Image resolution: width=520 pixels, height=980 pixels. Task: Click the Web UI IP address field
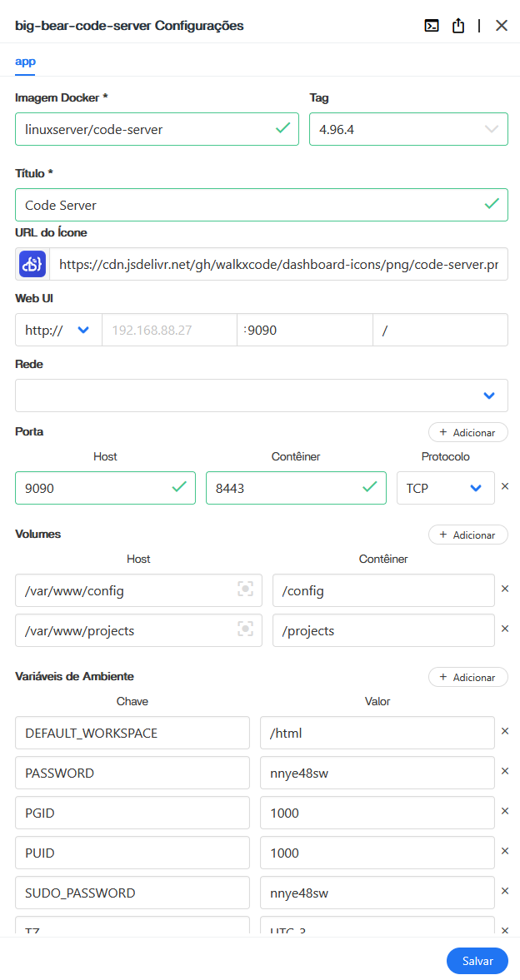(169, 330)
